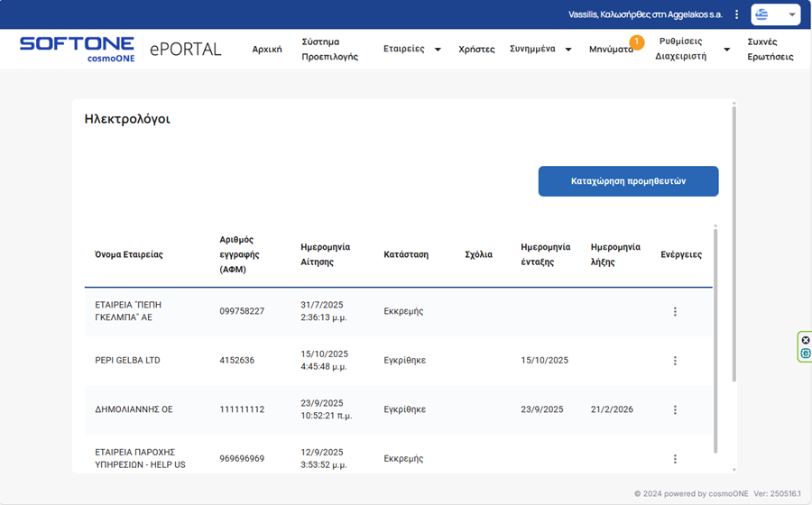The height and width of the screenshot is (505, 812).
Task: Open actions menu for PEPI GELBA LTD
Action: click(x=675, y=361)
